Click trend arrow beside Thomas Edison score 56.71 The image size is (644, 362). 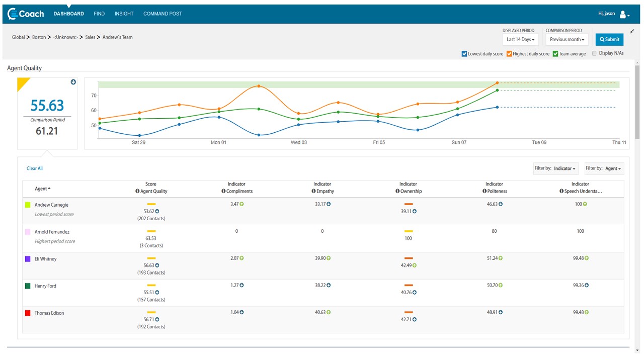(x=157, y=320)
